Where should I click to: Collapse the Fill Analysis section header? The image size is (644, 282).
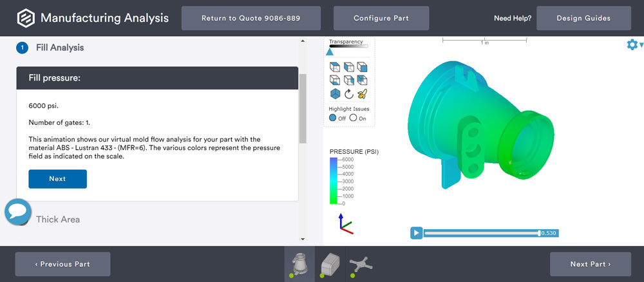pos(60,48)
